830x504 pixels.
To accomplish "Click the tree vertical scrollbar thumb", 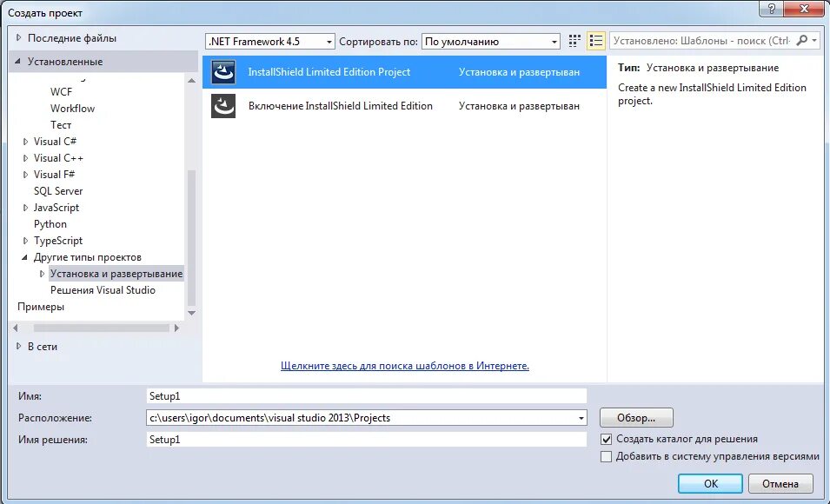I will pos(191,238).
